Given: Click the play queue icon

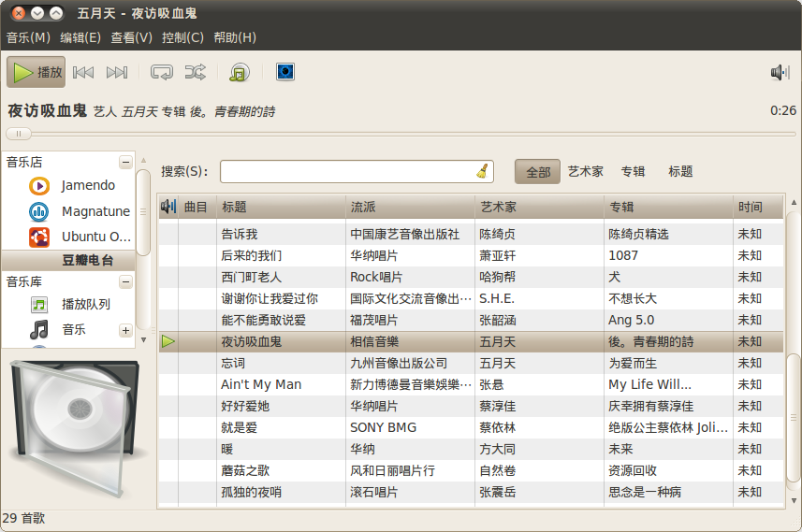Looking at the screenshot, I should [x=39, y=305].
